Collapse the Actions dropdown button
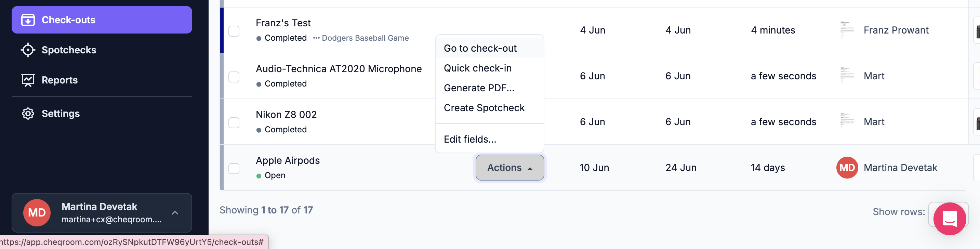 click(x=510, y=168)
